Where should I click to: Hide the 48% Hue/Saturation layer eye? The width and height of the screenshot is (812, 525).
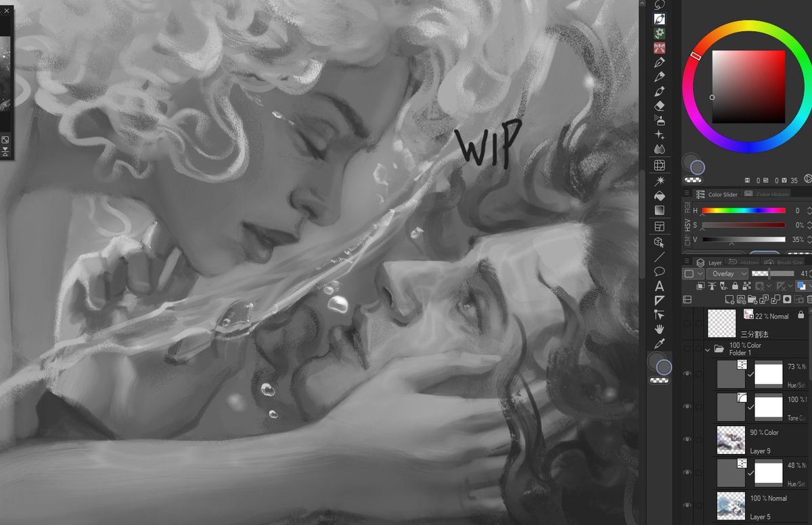click(x=687, y=472)
